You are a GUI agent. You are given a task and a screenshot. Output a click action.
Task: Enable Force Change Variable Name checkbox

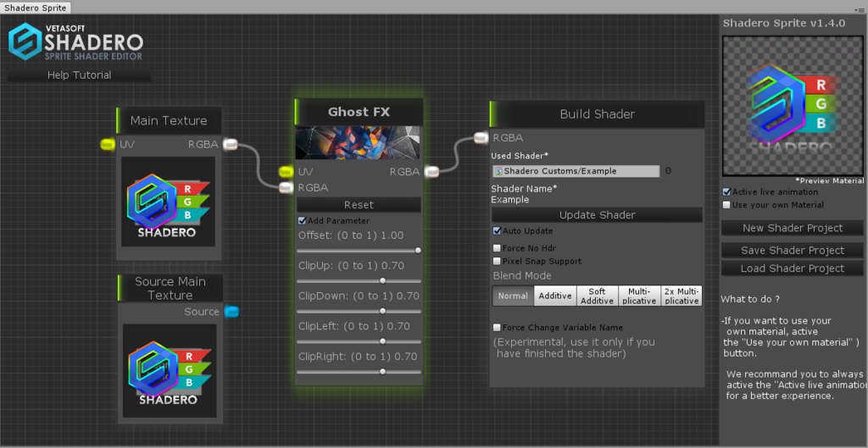coord(497,328)
